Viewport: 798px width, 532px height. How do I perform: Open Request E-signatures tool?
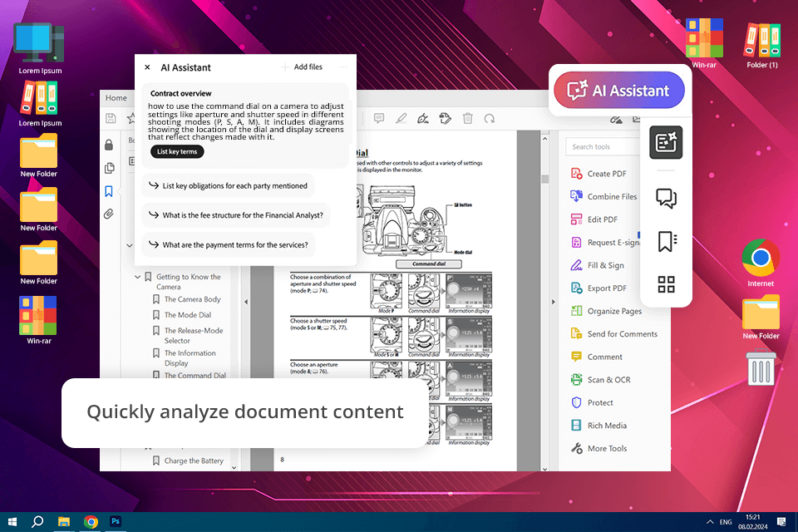tap(605, 243)
